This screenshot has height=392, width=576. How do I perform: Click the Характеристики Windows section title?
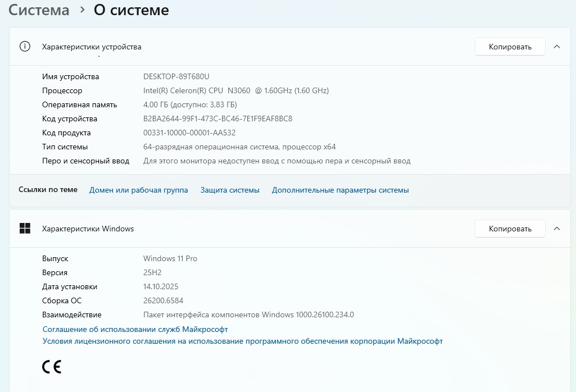(88, 229)
